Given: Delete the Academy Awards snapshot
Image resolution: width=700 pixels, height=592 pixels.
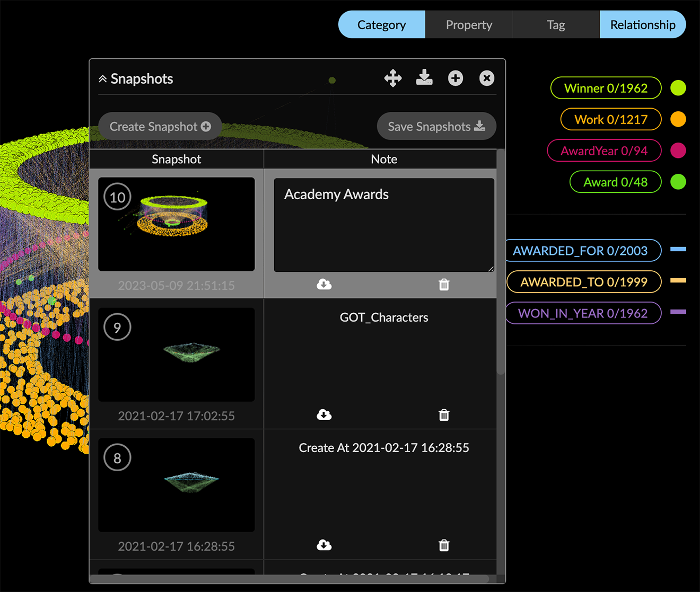Looking at the screenshot, I should tap(444, 285).
